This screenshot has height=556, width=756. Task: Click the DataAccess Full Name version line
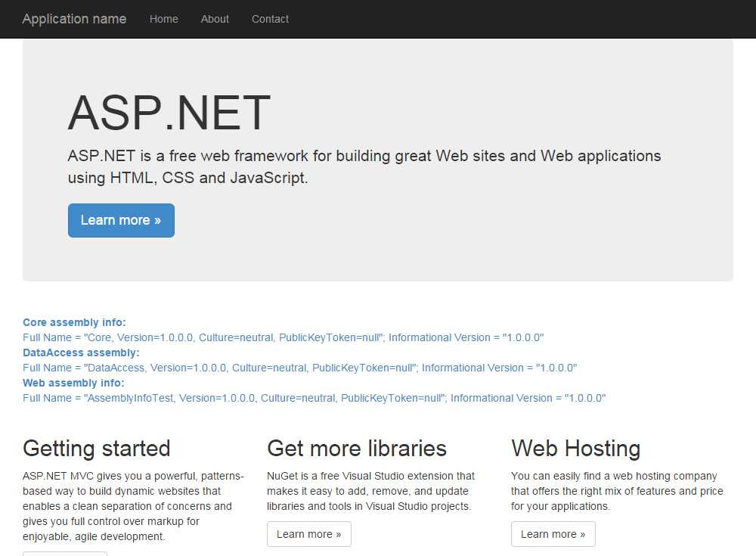point(299,368)
